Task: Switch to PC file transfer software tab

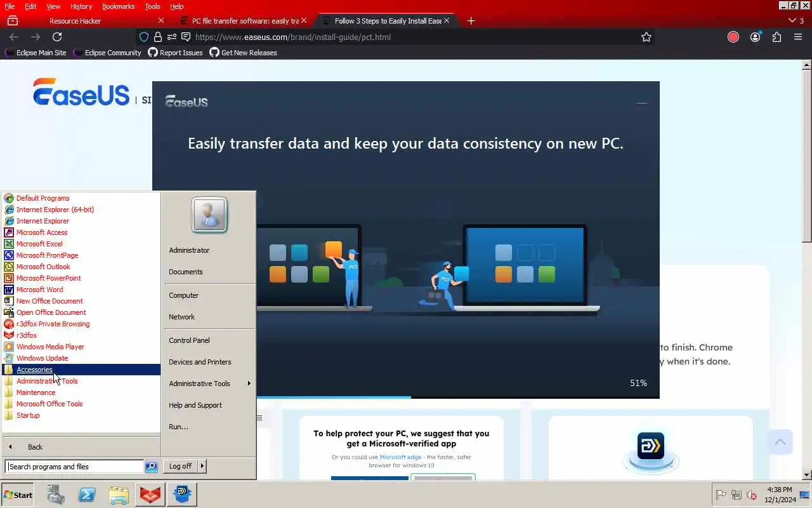Action: coord(245,21)
